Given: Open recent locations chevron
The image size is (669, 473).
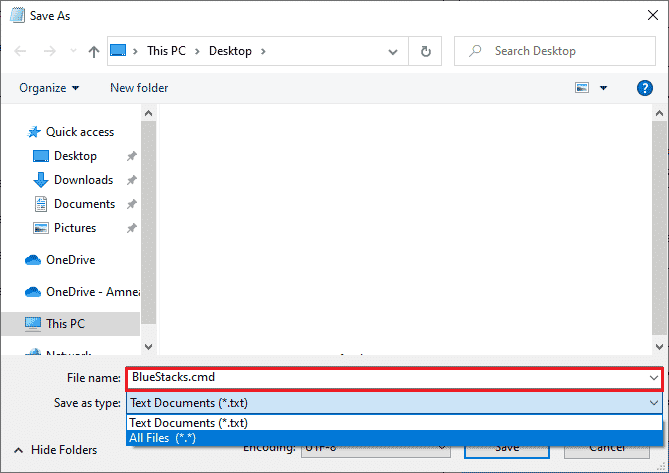Looking at the screenshot, I should (73, 51).
